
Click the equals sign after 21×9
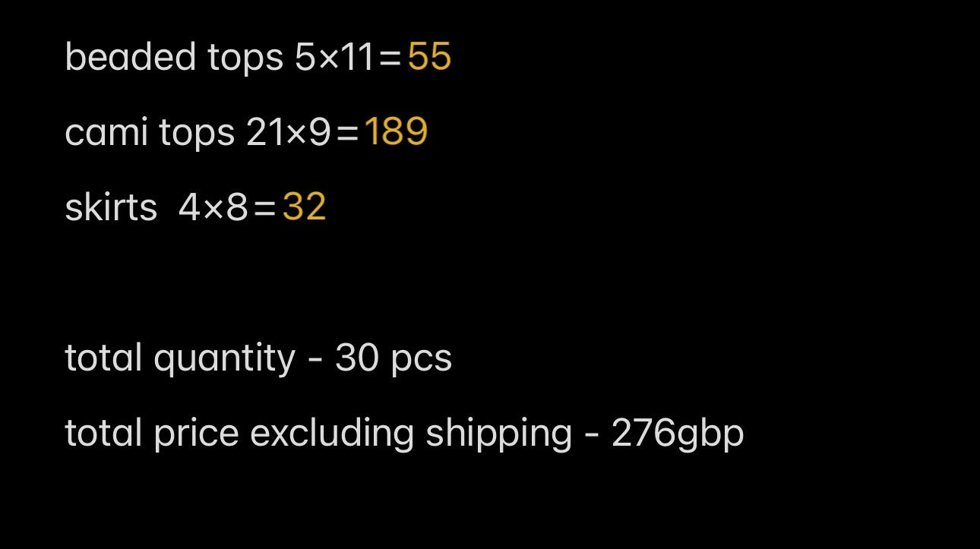point(347,134)
